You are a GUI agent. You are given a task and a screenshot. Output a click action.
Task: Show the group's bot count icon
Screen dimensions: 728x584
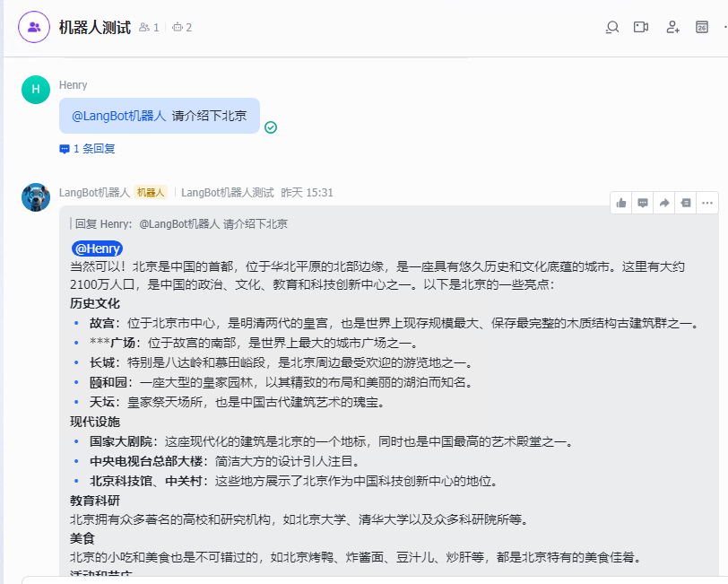point(178,28)
